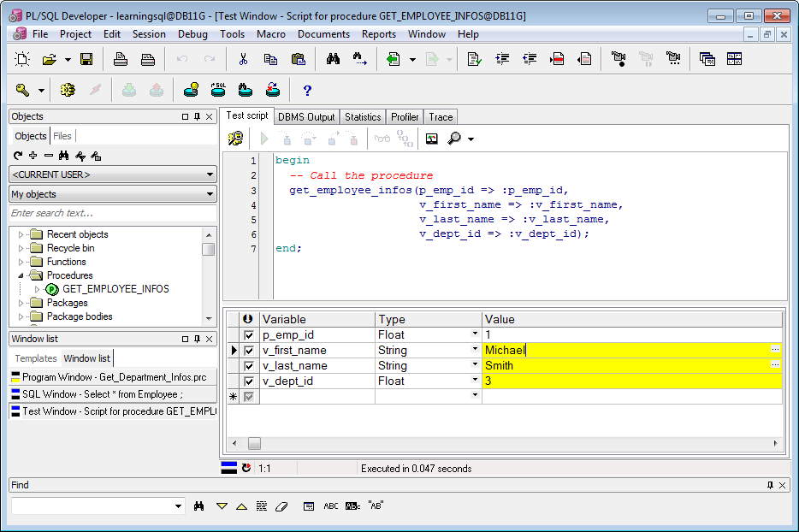Click the Execute gears icon
The image size is (799, 532).
68,90
